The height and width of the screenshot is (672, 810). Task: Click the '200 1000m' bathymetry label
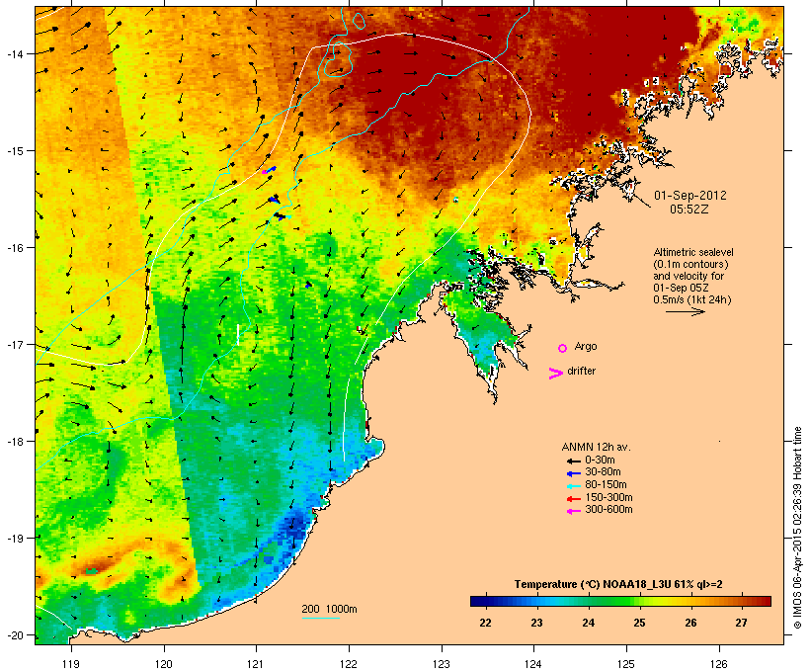tap(329, 609)
